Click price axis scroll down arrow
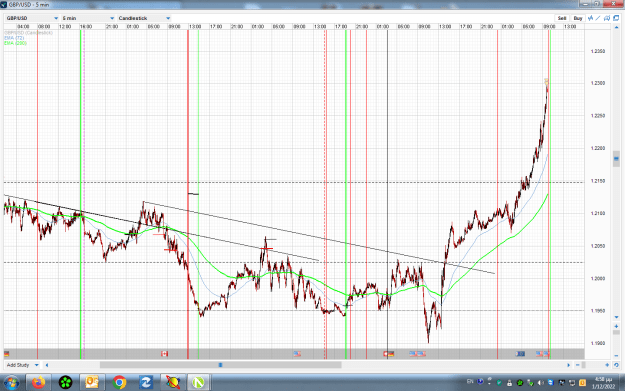This screenshot has width=625, height=391. tap(616, 317)
